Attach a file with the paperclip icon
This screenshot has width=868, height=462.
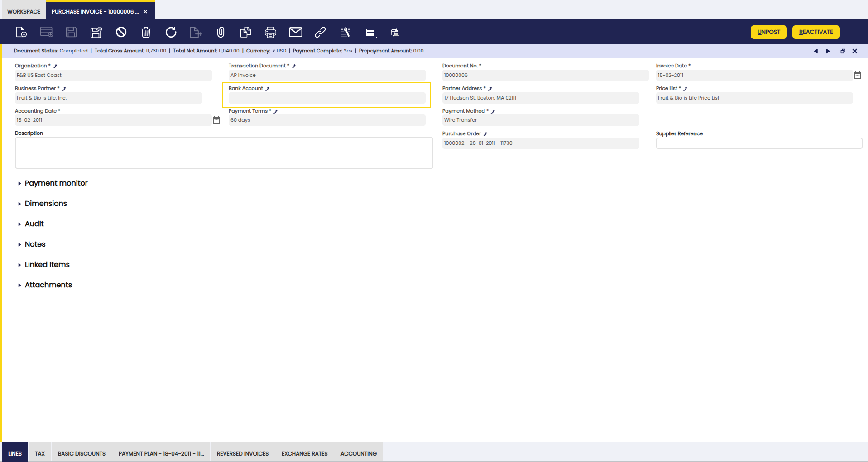click(x=221, y=32)
